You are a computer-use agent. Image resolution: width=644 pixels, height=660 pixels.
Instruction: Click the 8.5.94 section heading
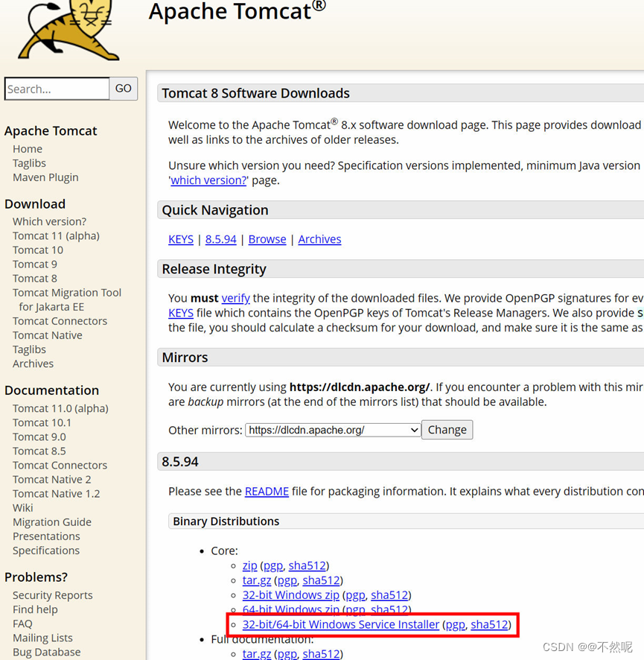180,462
